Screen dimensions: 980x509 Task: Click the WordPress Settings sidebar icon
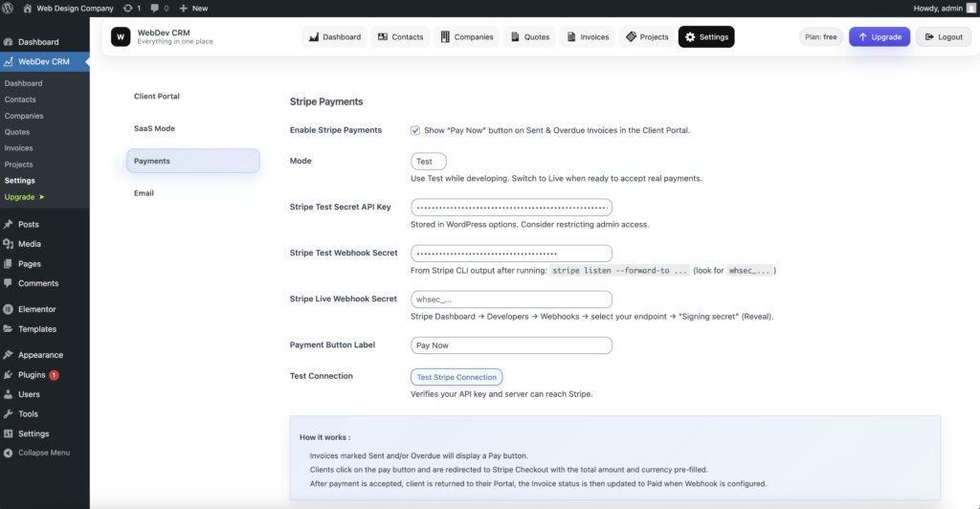8,433
